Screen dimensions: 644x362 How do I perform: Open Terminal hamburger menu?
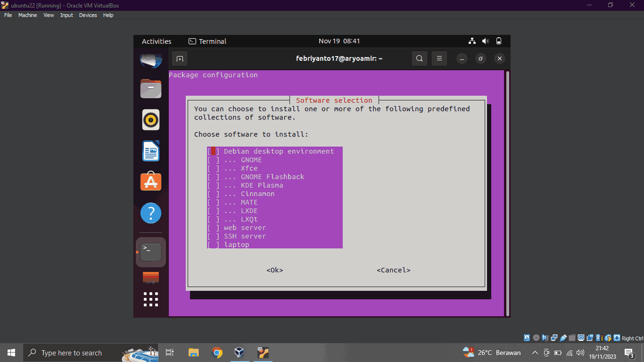coord(439,58)
